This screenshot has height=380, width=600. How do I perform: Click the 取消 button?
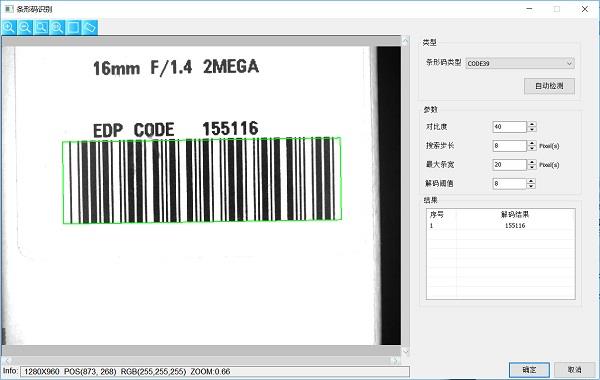tap(574, 370)
